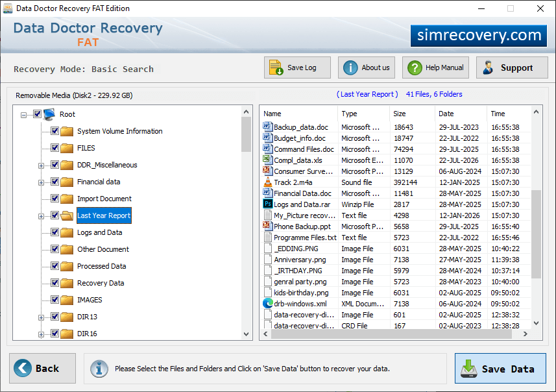This screenshot has width=556, height=392.
Task: Click the Back arrow icon
Action: 23,368
